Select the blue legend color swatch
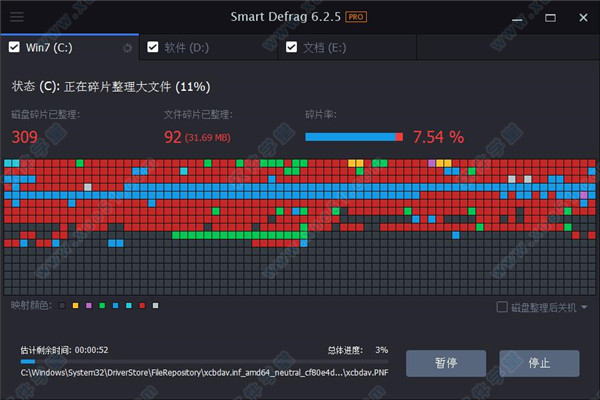The image size is (600, 400). point(116,305)
